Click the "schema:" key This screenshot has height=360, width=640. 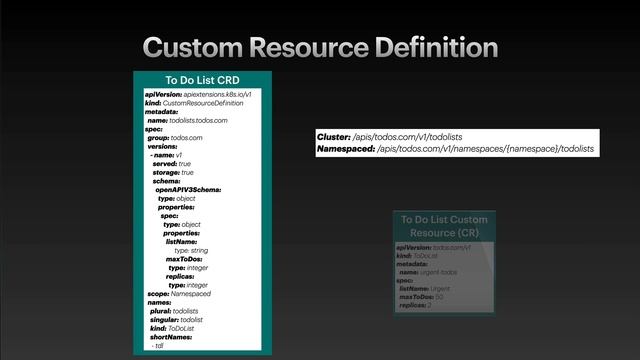click(x=167, y=181)
